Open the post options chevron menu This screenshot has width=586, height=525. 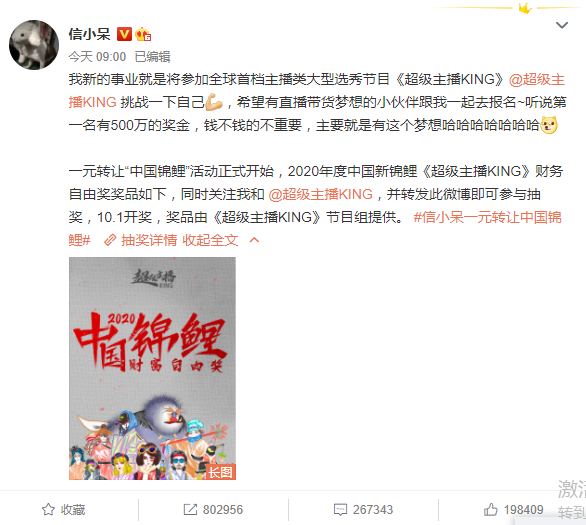[x=562, y=25]
